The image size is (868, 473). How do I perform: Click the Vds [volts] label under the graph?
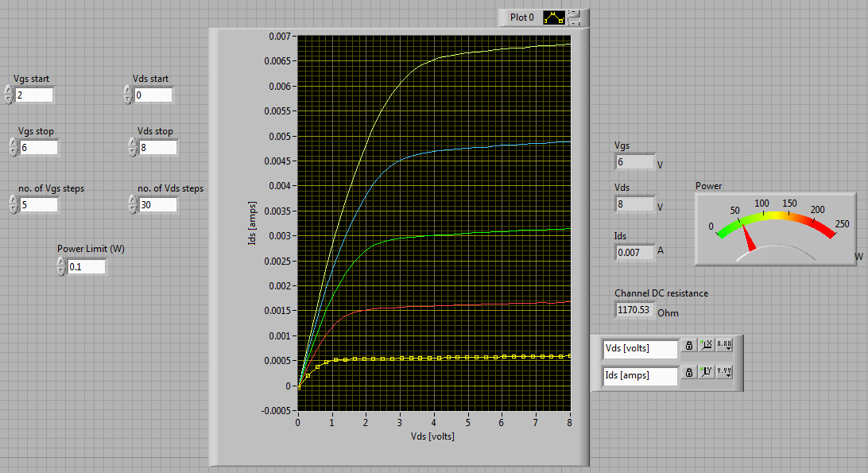tap(432, 436)
